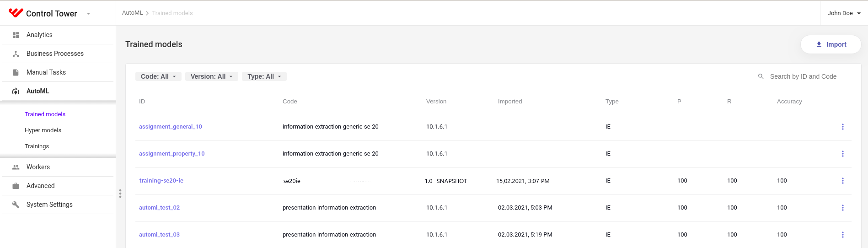Viewport: 868px width, 248px height.
Task: Click the Type column header
Action: click(612, 101)
